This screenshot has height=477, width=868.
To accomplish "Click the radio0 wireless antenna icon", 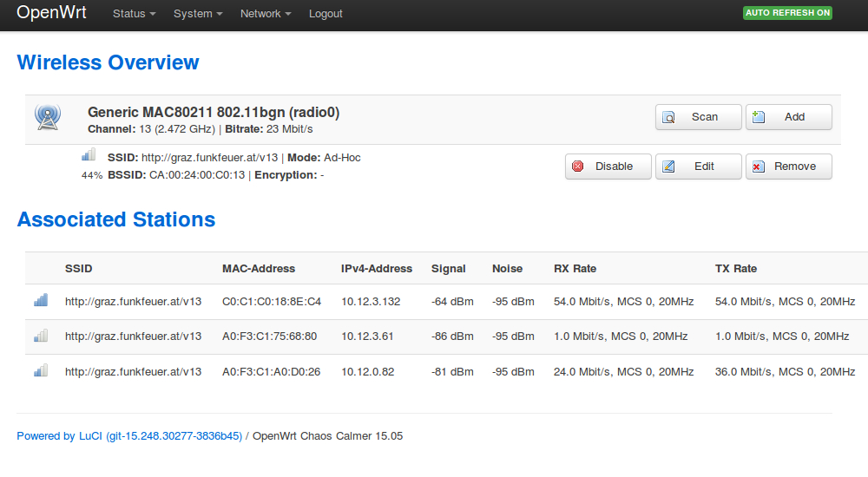I will coord(47,117).
